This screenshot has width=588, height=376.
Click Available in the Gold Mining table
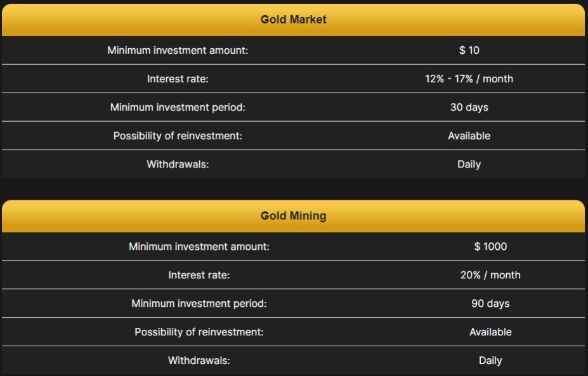[490, 332]
